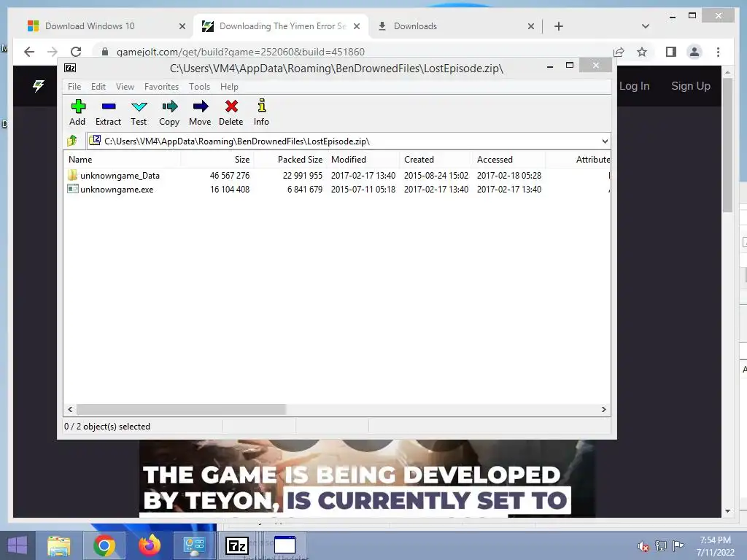Click the Chrome share page icon

(619, 52)
